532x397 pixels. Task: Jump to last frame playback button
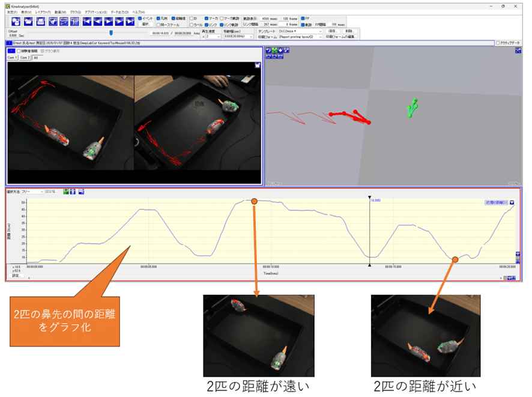130,22
